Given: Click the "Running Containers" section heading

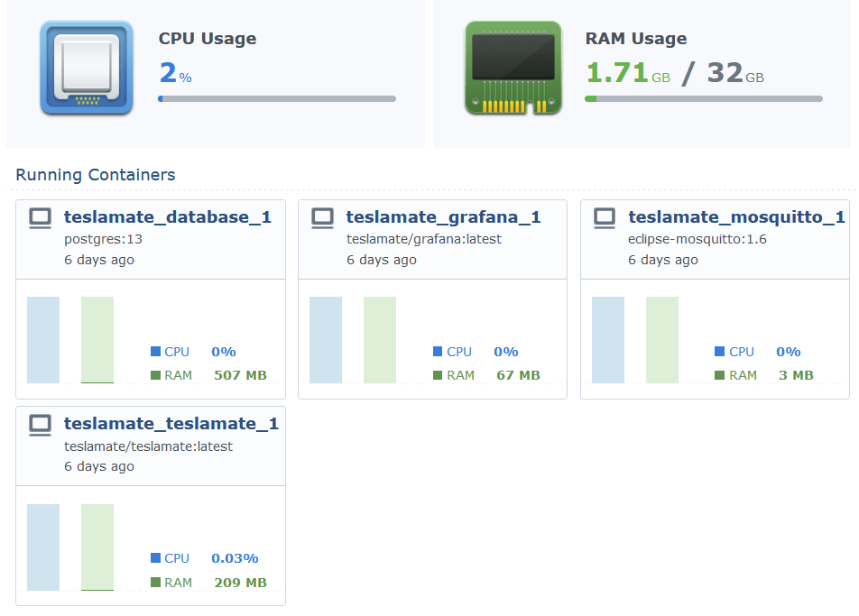Looking at the screenshot, I should (96, 175).
